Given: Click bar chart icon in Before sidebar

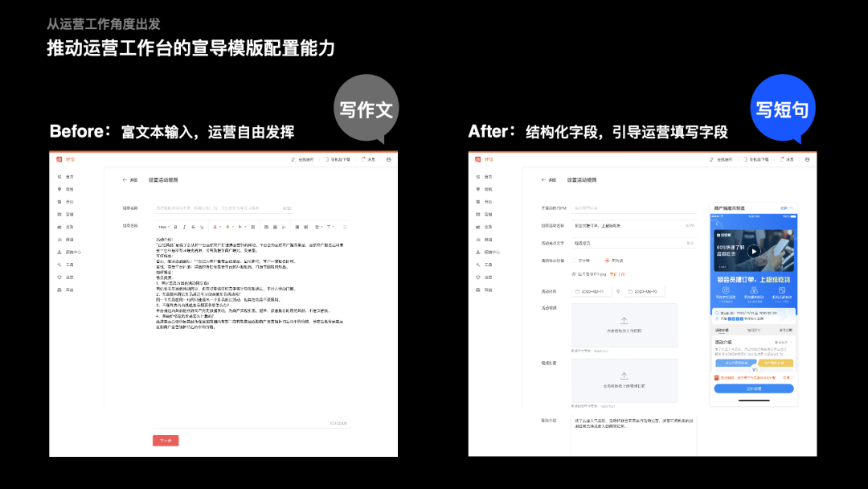Looking at the screenshot, I should click(x=59, y=240).
